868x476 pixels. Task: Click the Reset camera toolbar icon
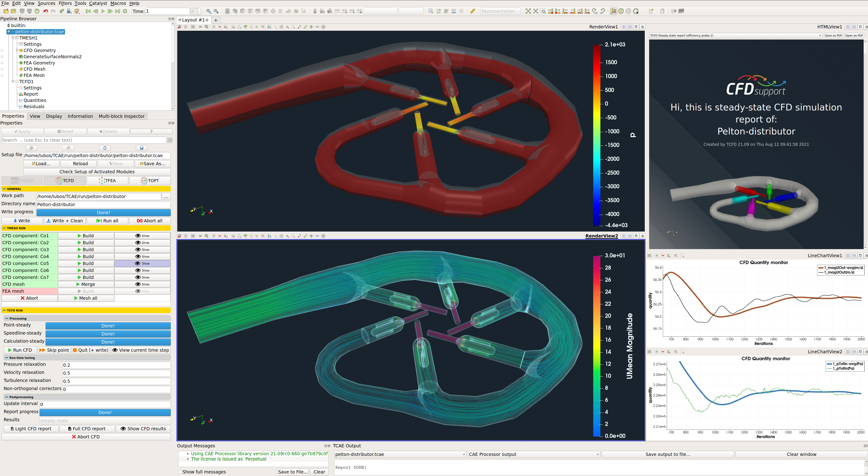528,11
